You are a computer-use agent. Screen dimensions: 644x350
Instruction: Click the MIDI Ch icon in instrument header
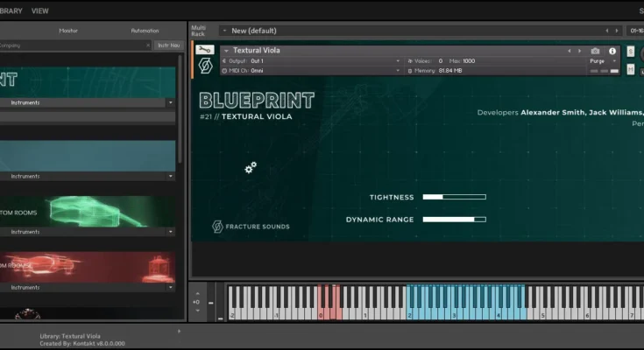tap(224, 71)
